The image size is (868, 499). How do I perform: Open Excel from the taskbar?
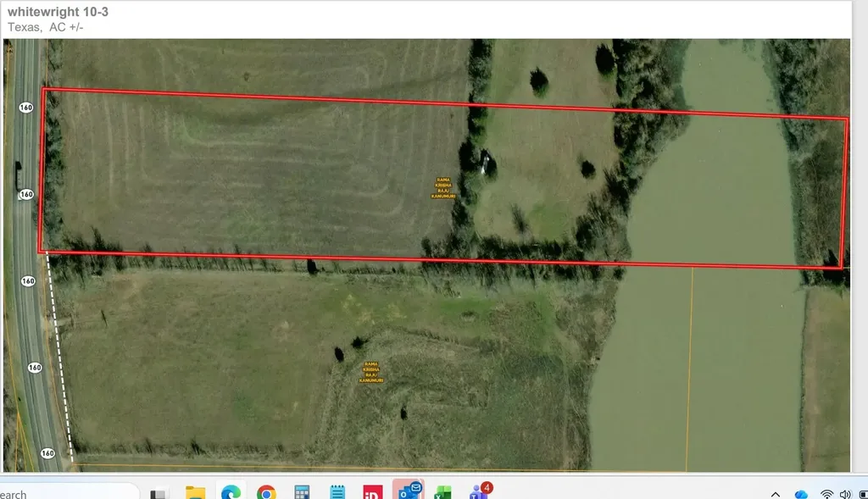point(442,492)
